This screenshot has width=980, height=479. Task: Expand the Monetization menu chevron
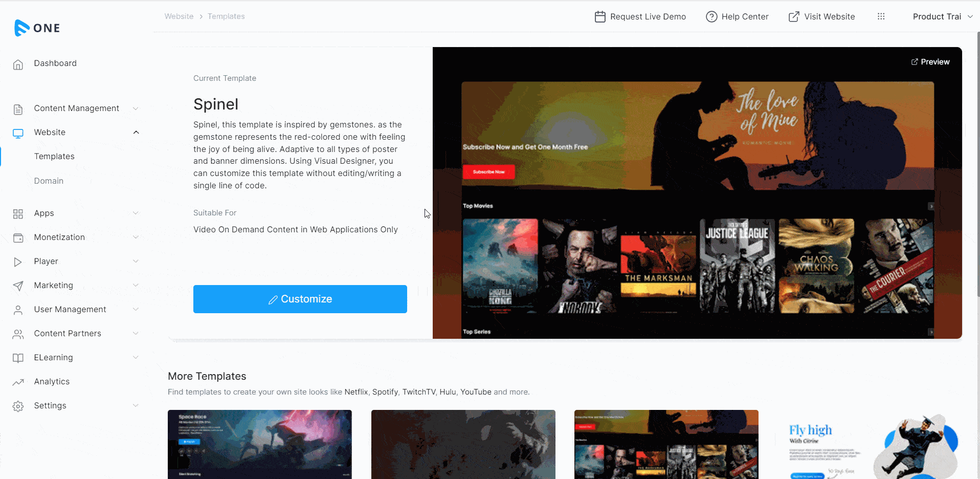(136, 237)
